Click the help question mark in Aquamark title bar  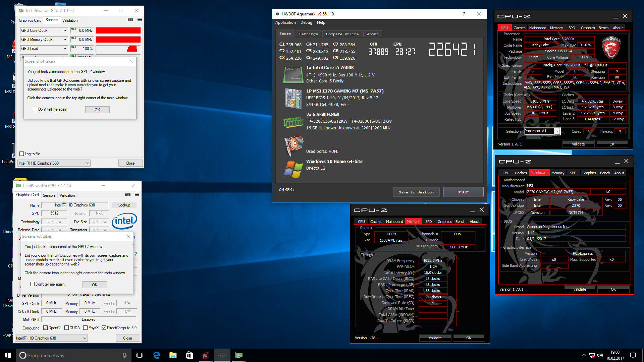(x=464, y=14)
